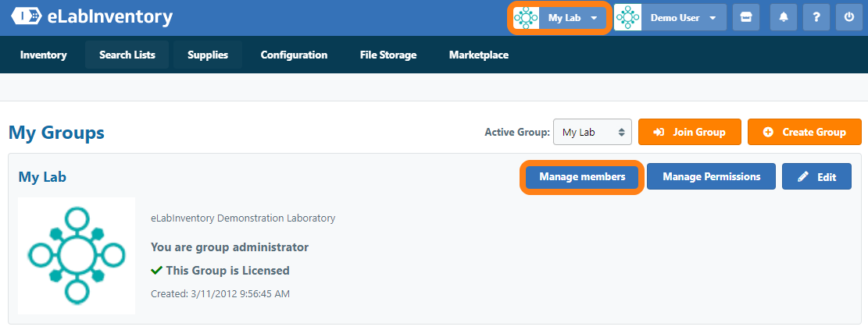
Task: Click the large My Lab group logo image
Action: [77, 255]
